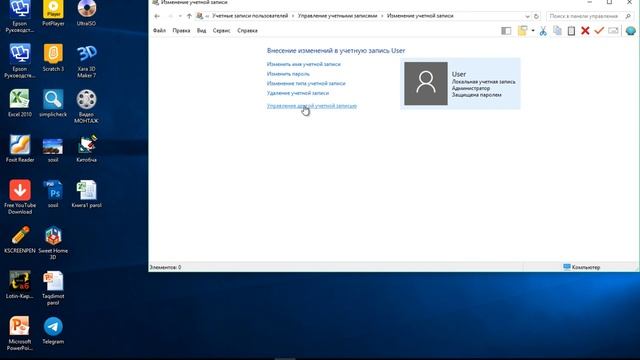Click the red X Delete toolbar icon

585,31
